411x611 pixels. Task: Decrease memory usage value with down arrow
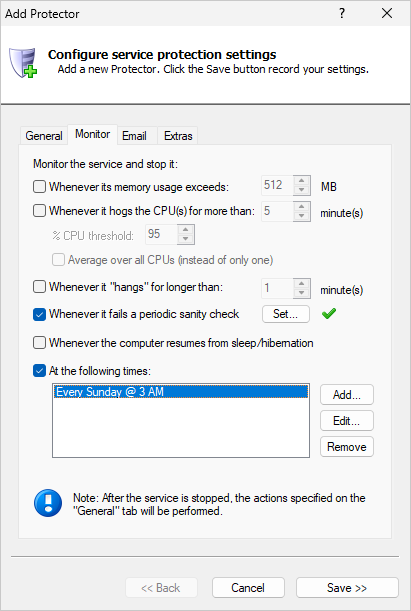click(302, 190)
